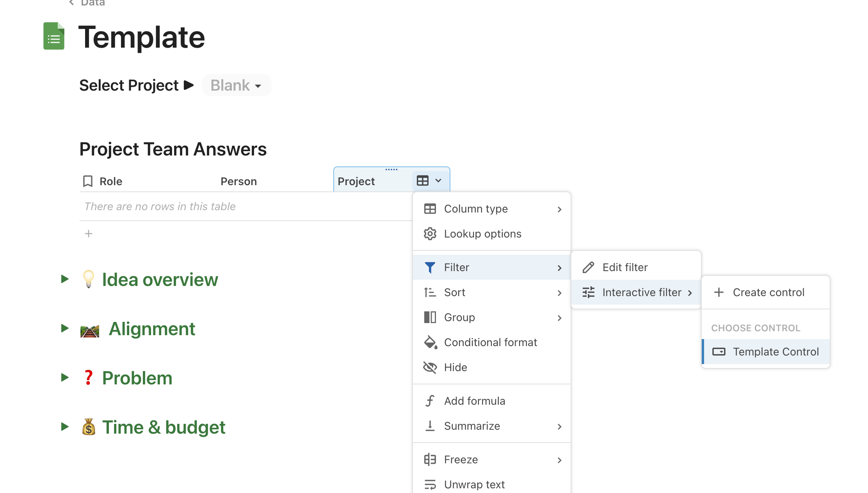This screenshot has height=493, width=868.
Task: Click the blue Filter funnel icon
Action: pos(430,268)
